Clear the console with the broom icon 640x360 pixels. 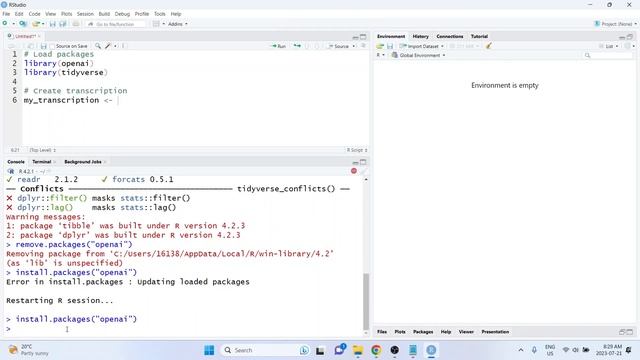tap(363, 171)
